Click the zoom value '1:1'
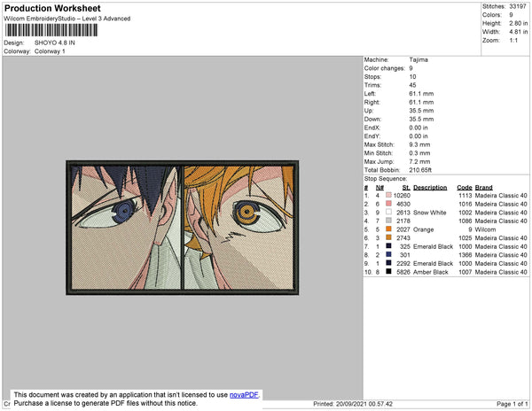Screen dimensions: 532x411 point(513,41)
